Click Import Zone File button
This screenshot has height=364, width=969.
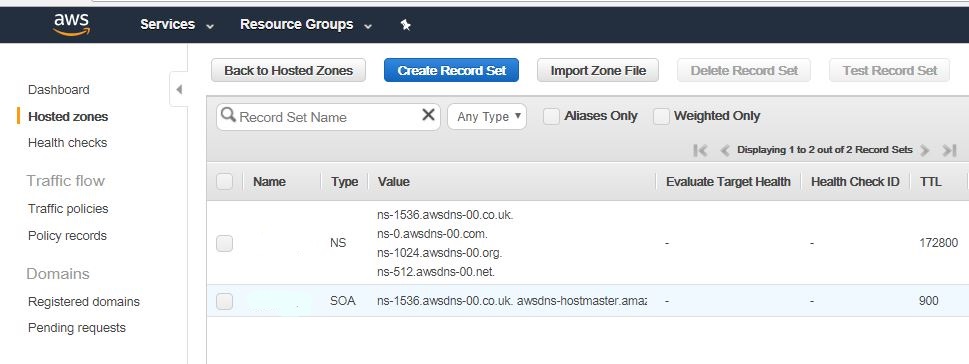(598, 70)
